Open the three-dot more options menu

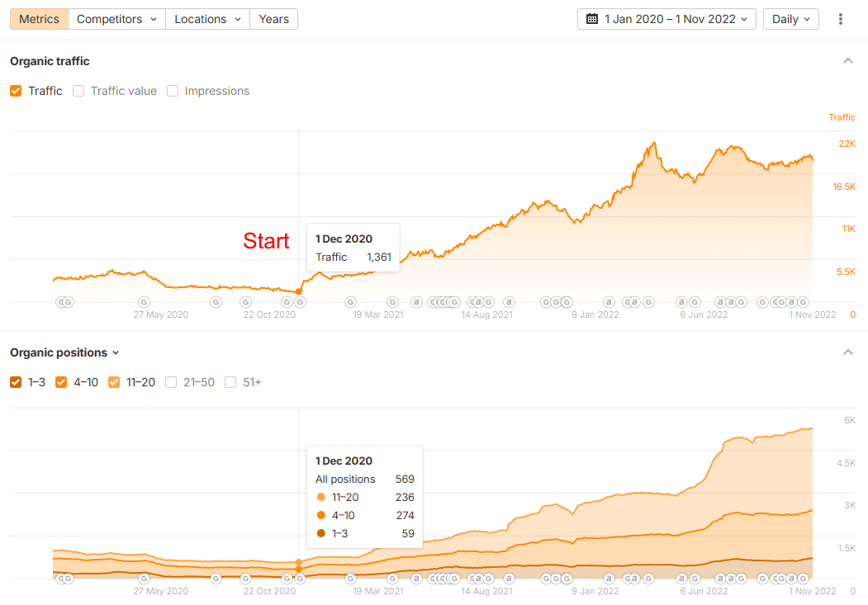click(x=840, y=19)
